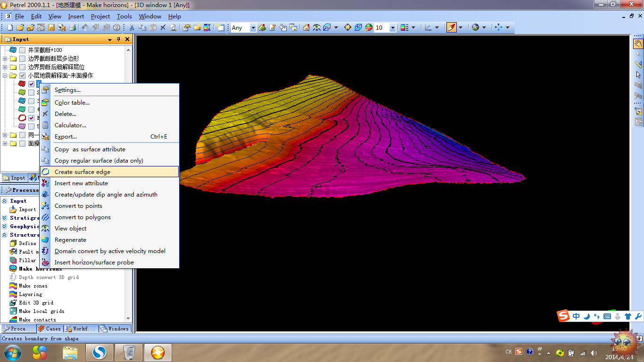Click the Delete X toolbar icon
The width and height of the screenshot is (644, 362).
[x=163, y=28]
